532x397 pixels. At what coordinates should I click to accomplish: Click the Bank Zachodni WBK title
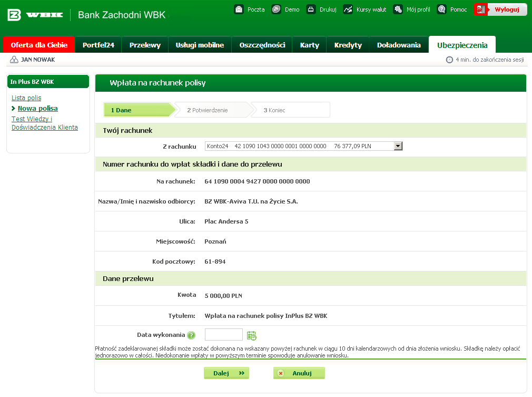pos(122,15)
